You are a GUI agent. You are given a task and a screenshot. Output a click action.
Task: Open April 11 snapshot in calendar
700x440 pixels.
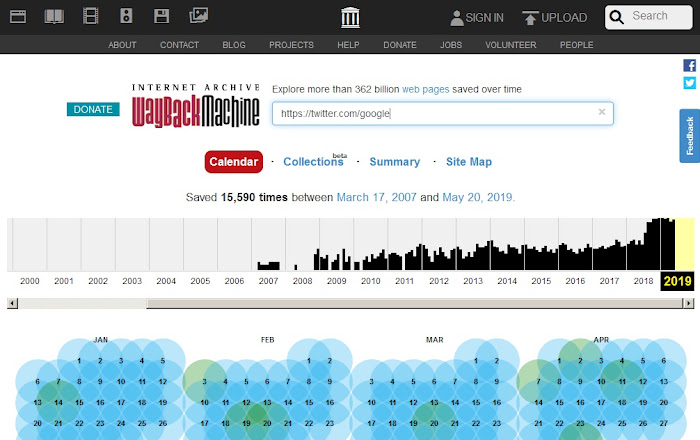pos(622,382)
